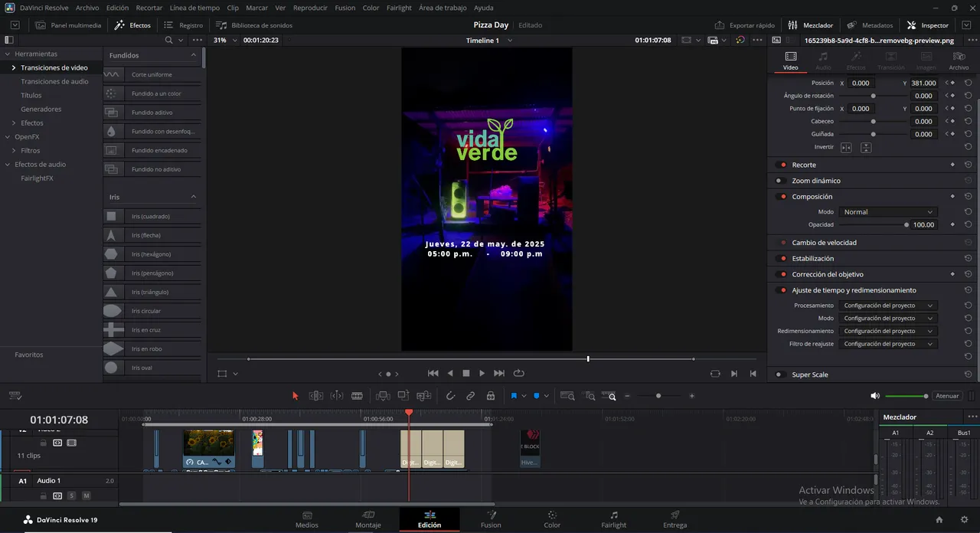This screenshot has height=533, width=980.
Task: Click the effects search magnifier icon
Action: coord(169,40)
